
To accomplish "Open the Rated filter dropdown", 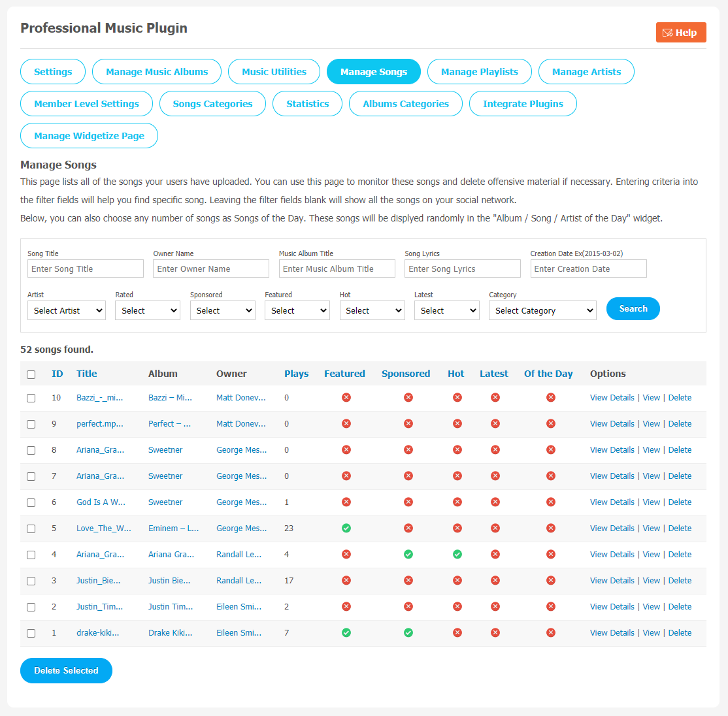I will coord(148,310).
